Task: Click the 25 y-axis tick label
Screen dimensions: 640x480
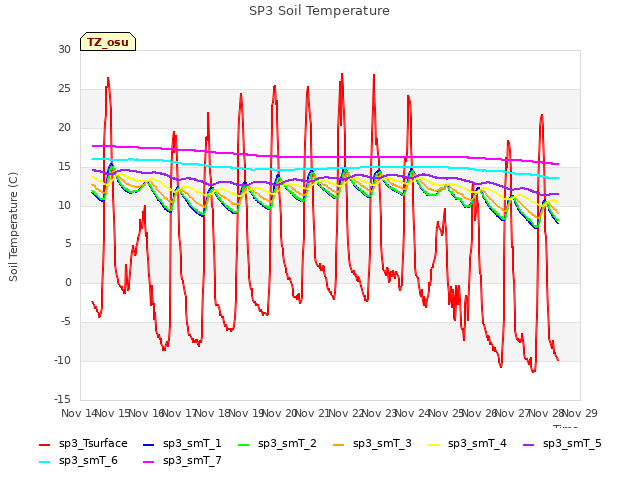Action: [x=64, y=89]
